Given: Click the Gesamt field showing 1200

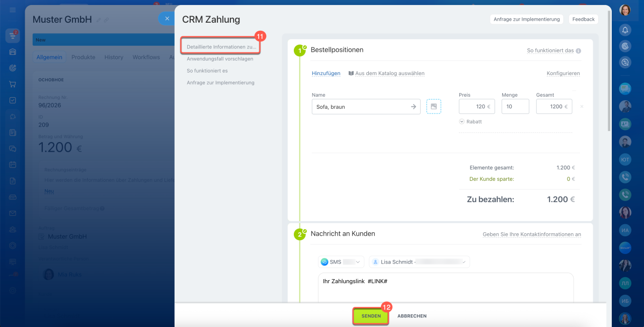Looking at the screenshot, I should coord(554,106).
